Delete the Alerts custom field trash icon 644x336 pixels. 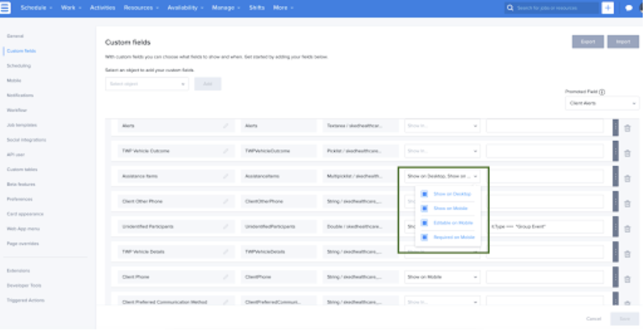pos(627,128)
